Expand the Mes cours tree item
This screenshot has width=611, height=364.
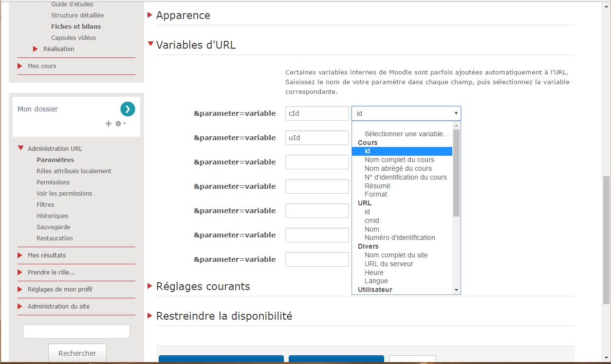20,66
